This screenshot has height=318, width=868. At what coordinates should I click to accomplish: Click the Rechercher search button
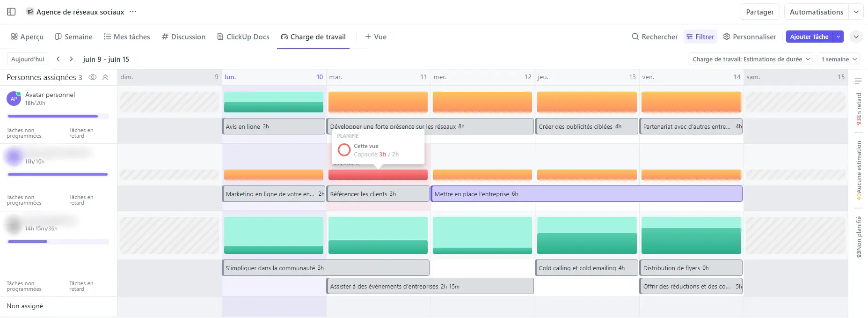point(655,37)
